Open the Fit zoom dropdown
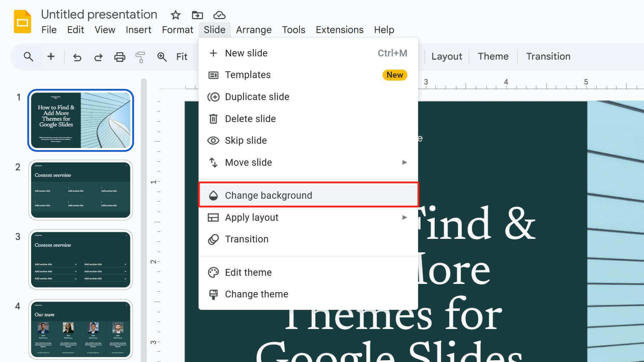The width and height of the screenshot is (644, 362). [182, 57]
